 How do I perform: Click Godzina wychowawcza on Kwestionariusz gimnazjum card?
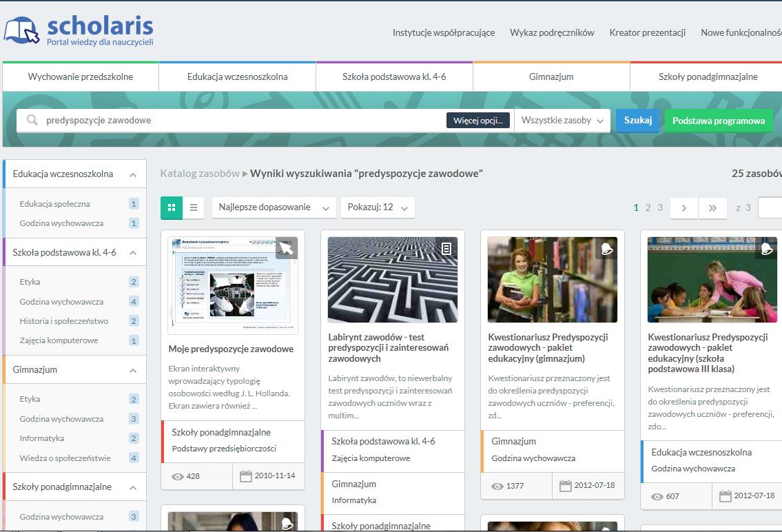point(534,458)
